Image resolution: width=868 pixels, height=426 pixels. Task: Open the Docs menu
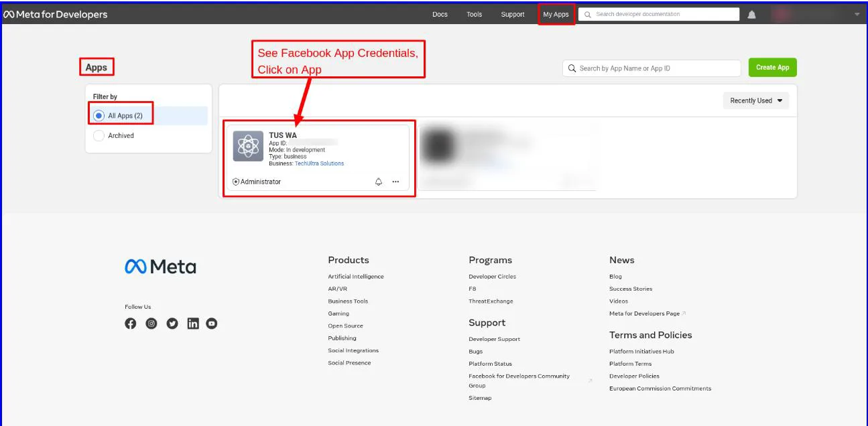click(440, 14)
